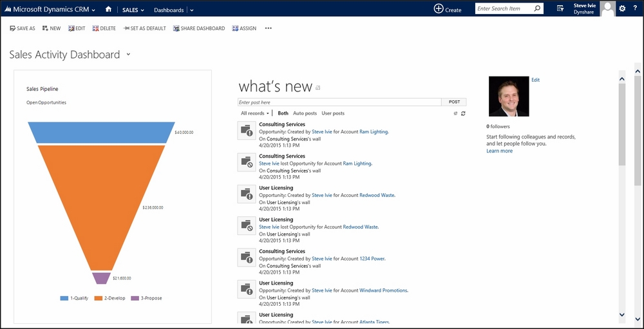This screenshot has height=329, width=644.
Task: Open the Settings gear icon
Action: tap(623, 8)
